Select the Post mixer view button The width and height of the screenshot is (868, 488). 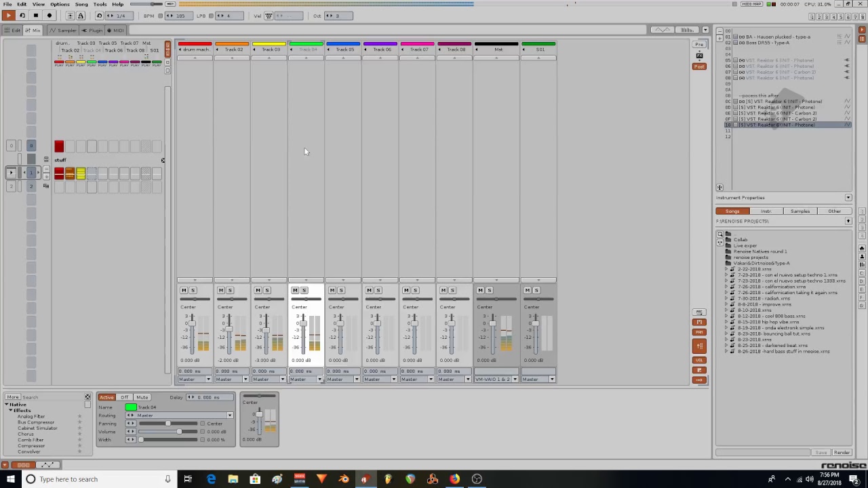[x=699, y=66]
